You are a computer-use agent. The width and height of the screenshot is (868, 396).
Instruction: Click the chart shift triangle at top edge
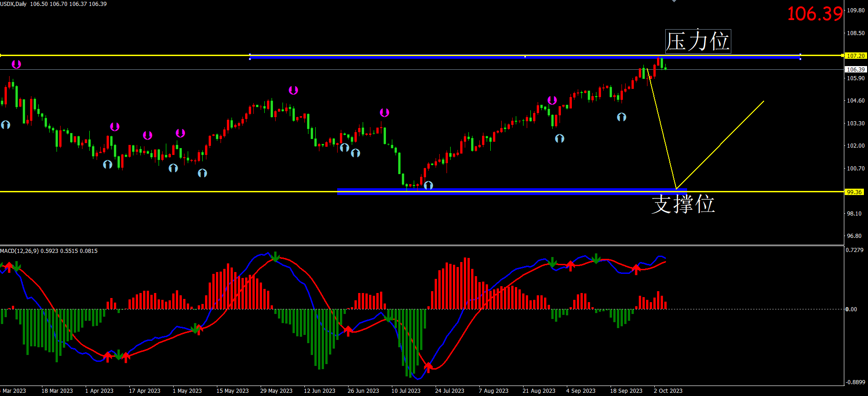(674, 1)
